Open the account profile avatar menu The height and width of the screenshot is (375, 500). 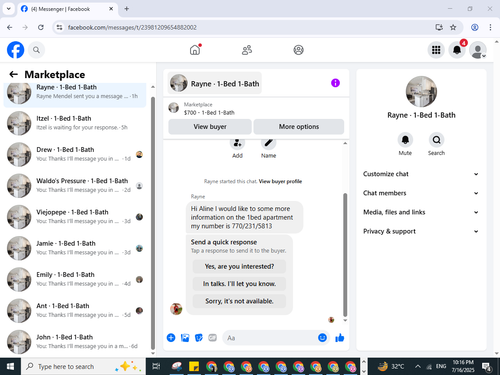pyautogui.click(x=478, y=50)
